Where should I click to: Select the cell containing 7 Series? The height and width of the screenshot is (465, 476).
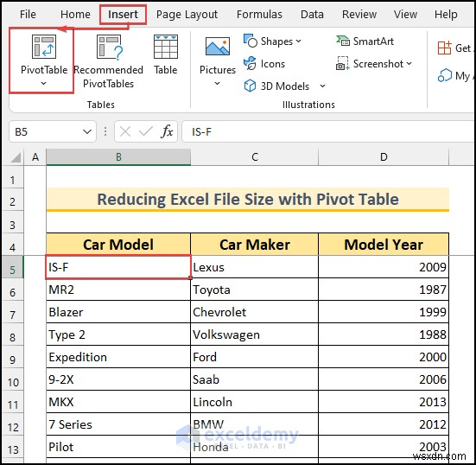118,424
